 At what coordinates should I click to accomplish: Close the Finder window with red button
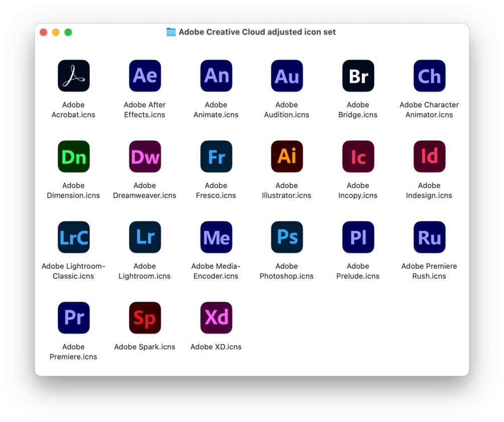tap(44, 32)
